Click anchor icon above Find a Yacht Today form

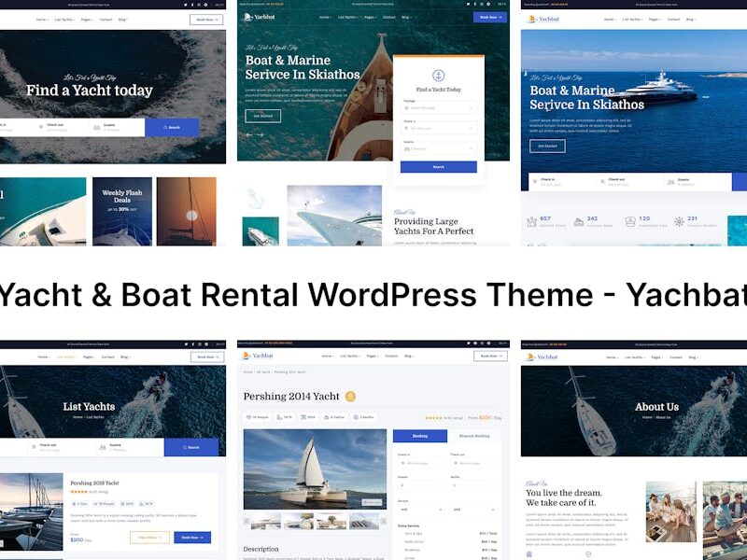(x=438, y=76)
